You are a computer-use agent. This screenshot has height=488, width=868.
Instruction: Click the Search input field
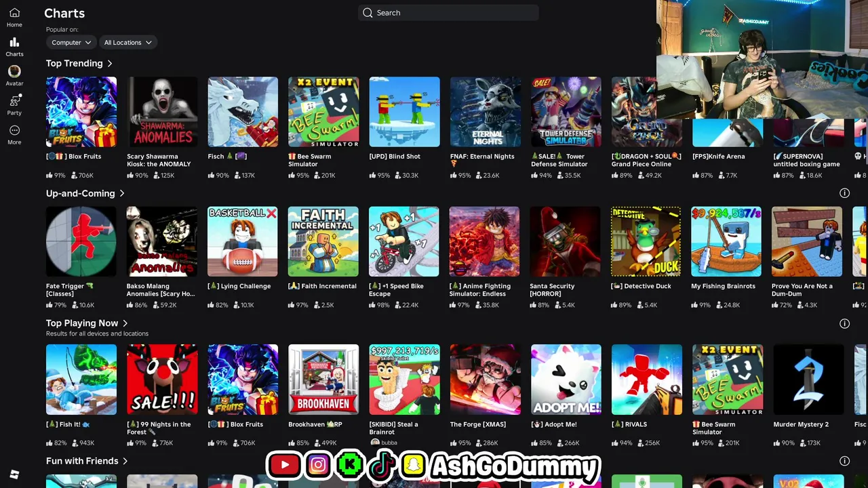[448, 12]
